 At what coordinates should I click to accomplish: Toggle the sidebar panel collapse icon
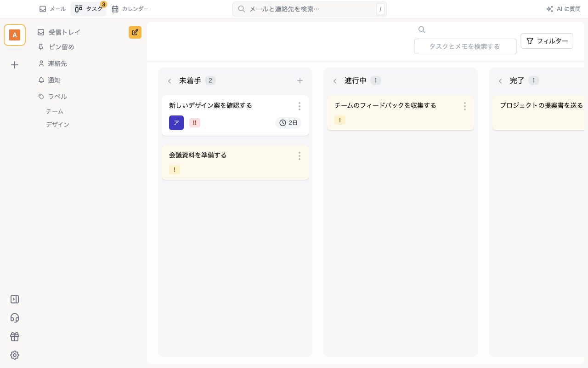click(x=15, y=299)
